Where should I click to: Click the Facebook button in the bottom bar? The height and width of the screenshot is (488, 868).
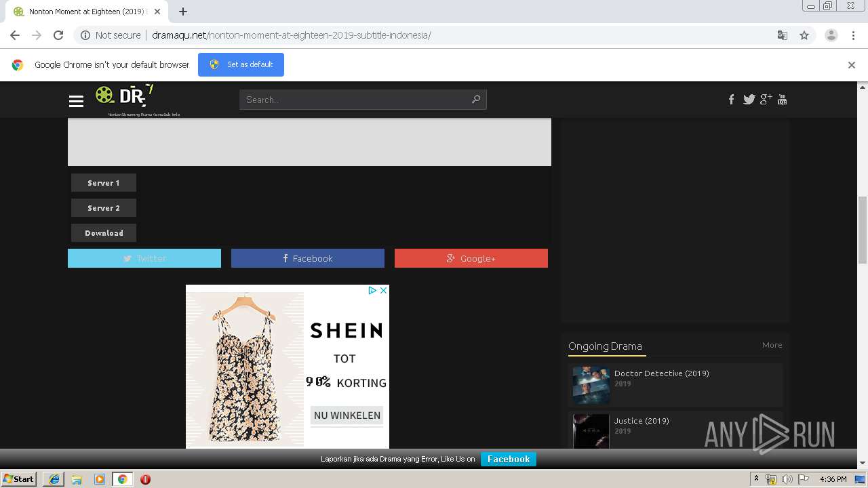pyautogui.click(x=509, y=459)
